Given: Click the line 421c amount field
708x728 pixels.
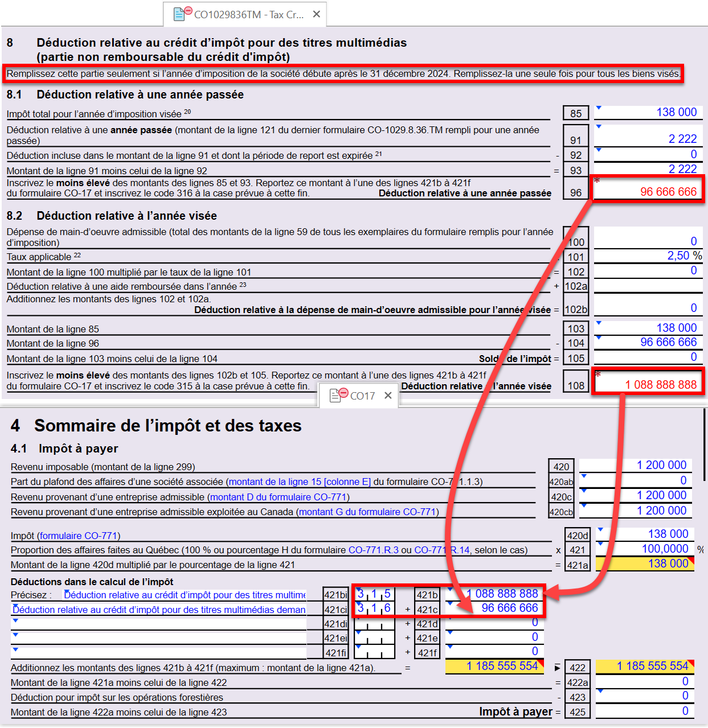Looking at the screenshot, I should tap(493, 608).
